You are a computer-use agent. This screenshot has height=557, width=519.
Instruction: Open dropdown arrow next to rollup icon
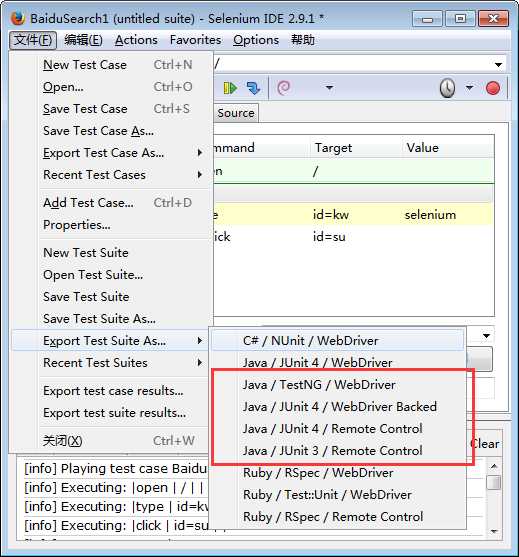pos(330,87)
